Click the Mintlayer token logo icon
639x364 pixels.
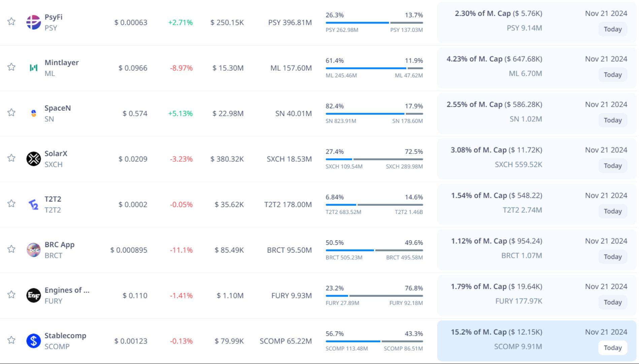[x=33, y=68]
